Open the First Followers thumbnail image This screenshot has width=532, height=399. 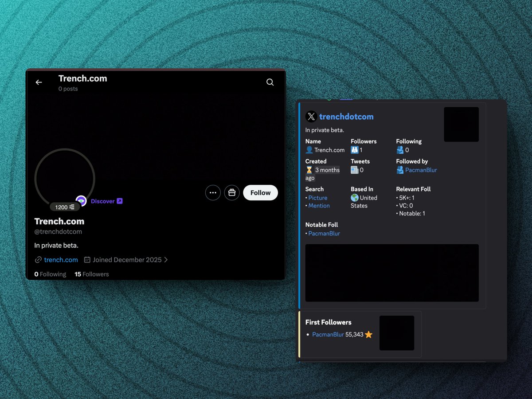click(397, 333)
